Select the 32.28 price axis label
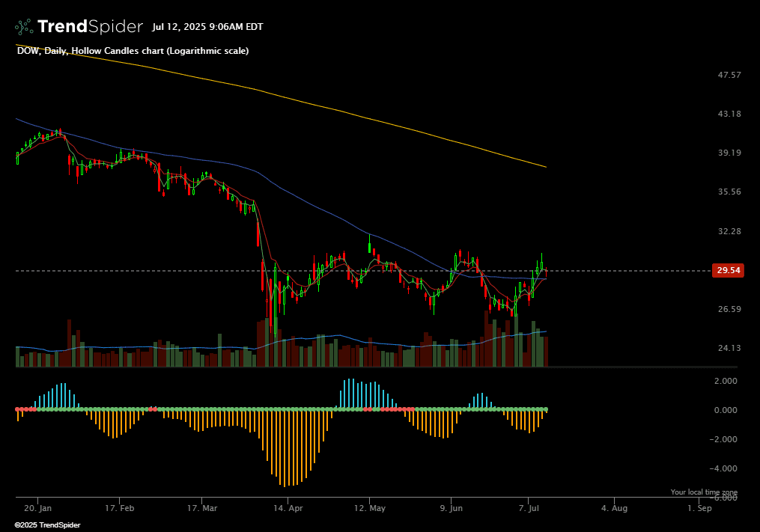The image size is (760, 532). [x=729, y=231]
